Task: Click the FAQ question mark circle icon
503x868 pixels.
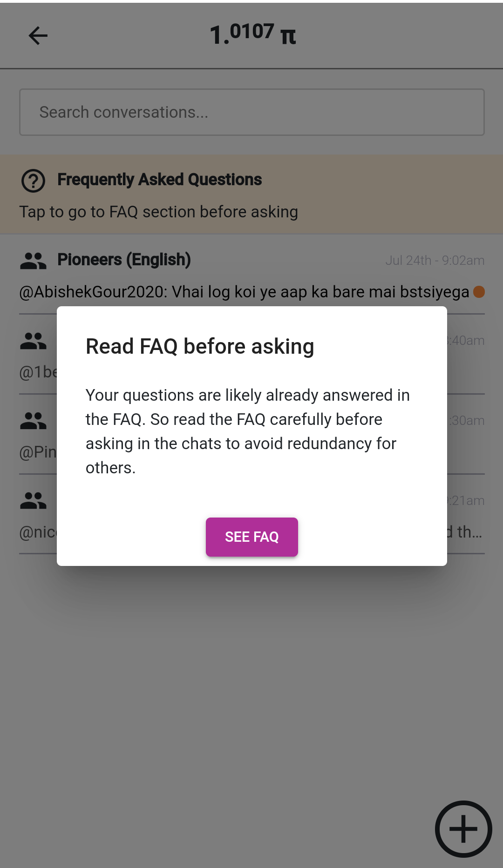Action: (x=33, y=181)
